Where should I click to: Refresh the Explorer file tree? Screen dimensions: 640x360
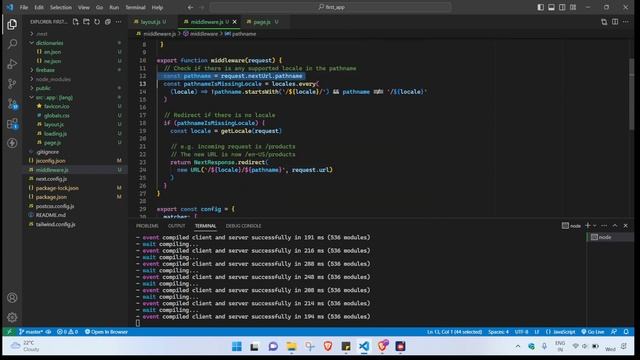pyautogui.click(x=97, y=22)
